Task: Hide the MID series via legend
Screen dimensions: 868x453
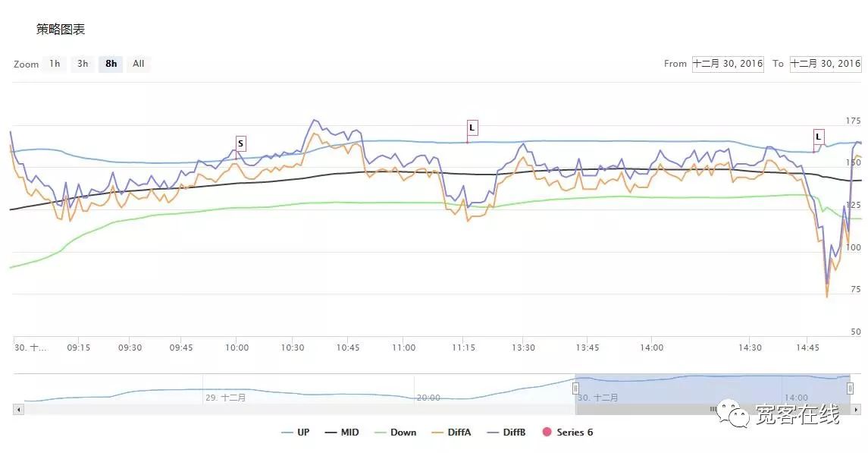Action: [x=342, y=433]
